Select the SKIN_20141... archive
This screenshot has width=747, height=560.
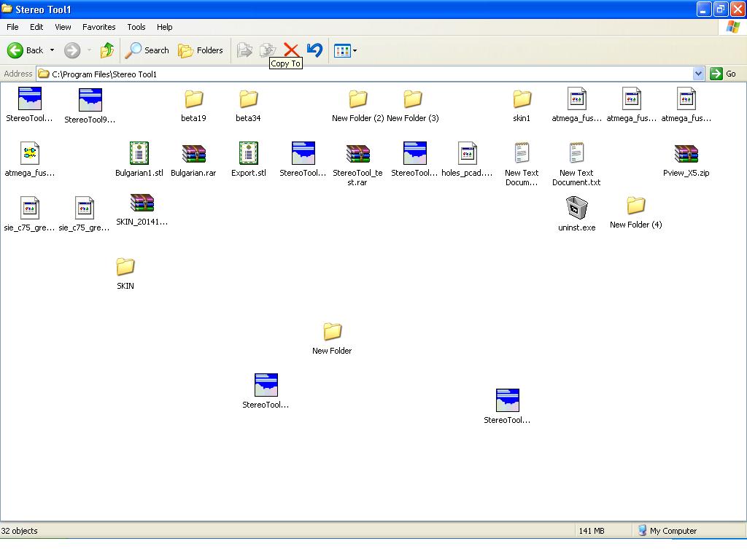tap(142, 209)
